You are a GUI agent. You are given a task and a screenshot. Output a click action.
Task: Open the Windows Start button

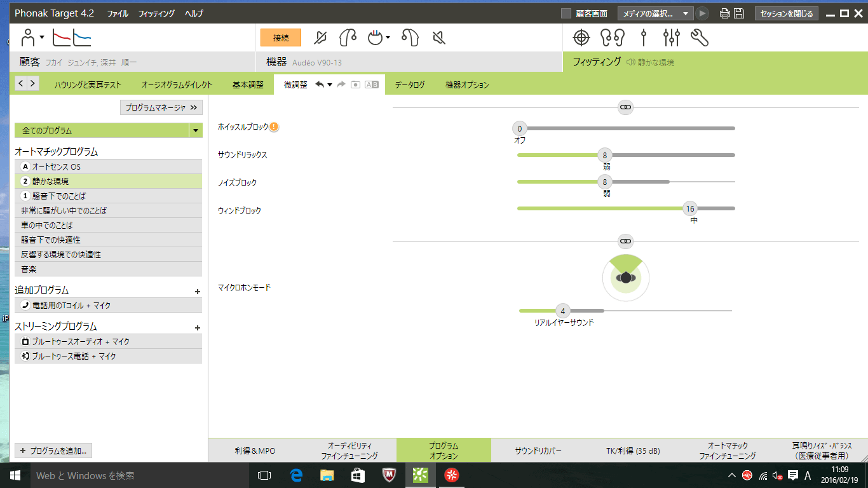point(15,475)
